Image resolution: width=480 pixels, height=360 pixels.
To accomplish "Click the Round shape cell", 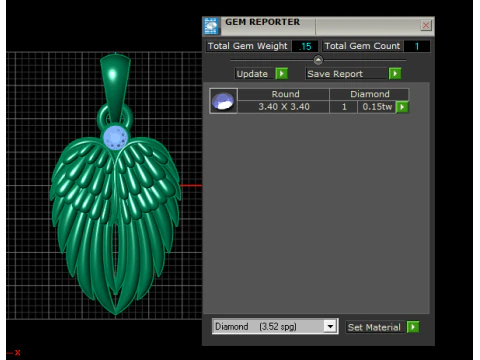I will pos(285,94).
